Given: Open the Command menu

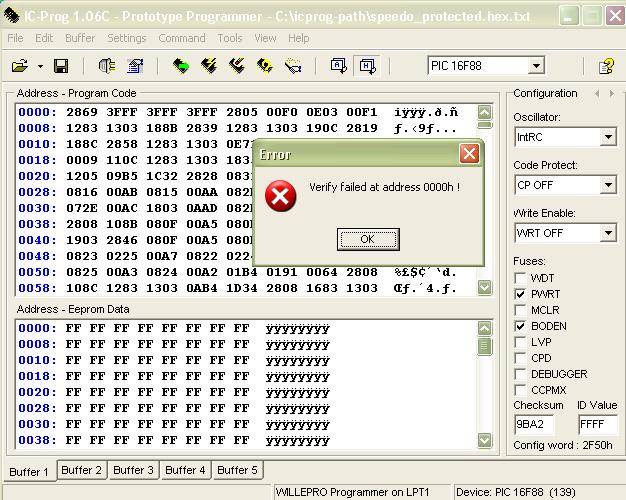Looking at the screenshot, I should coord(182,38).
